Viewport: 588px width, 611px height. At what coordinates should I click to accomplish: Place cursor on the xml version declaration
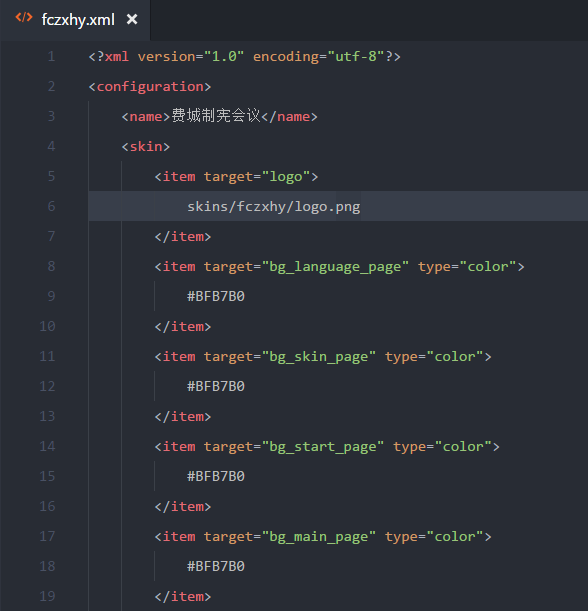244,57
